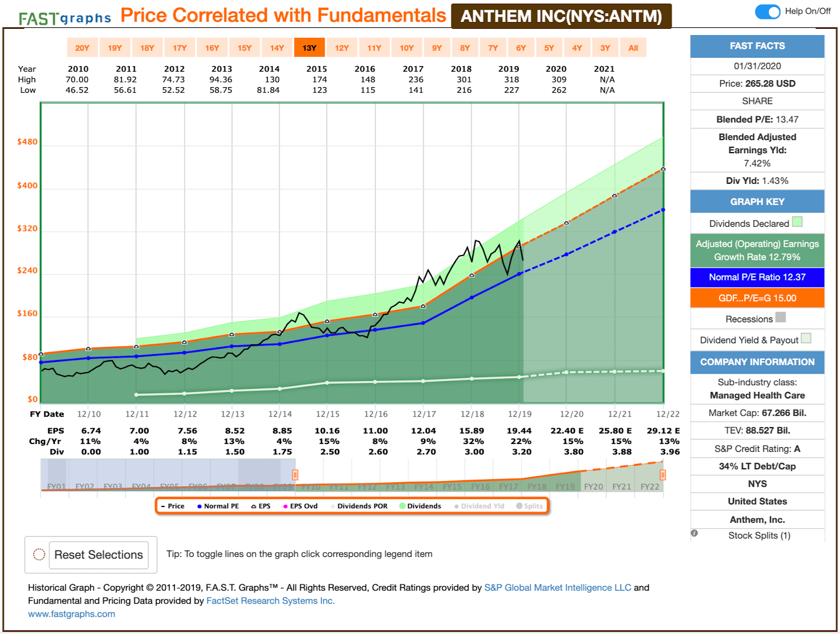Toggle the Price line legend item

173,506
